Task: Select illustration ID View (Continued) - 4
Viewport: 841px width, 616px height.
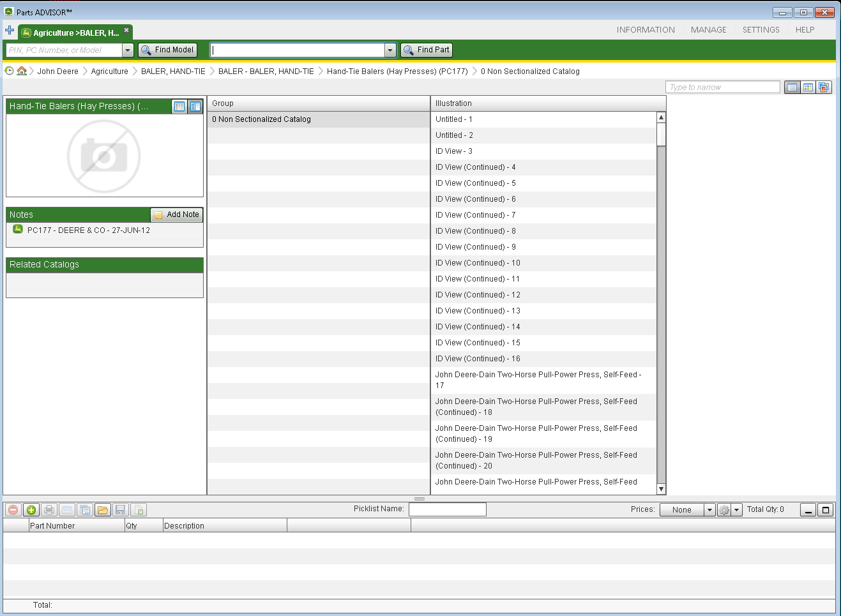Action: point(543,167)
